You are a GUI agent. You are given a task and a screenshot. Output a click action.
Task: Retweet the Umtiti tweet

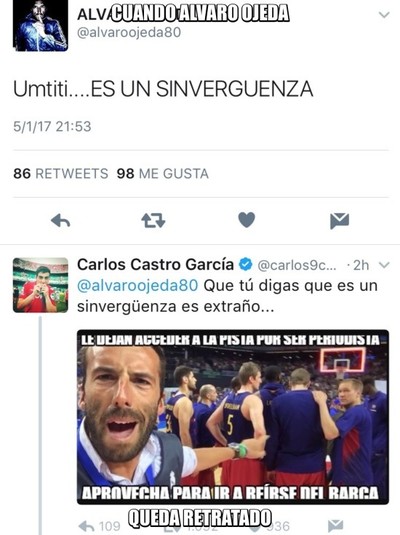point(153,220)
